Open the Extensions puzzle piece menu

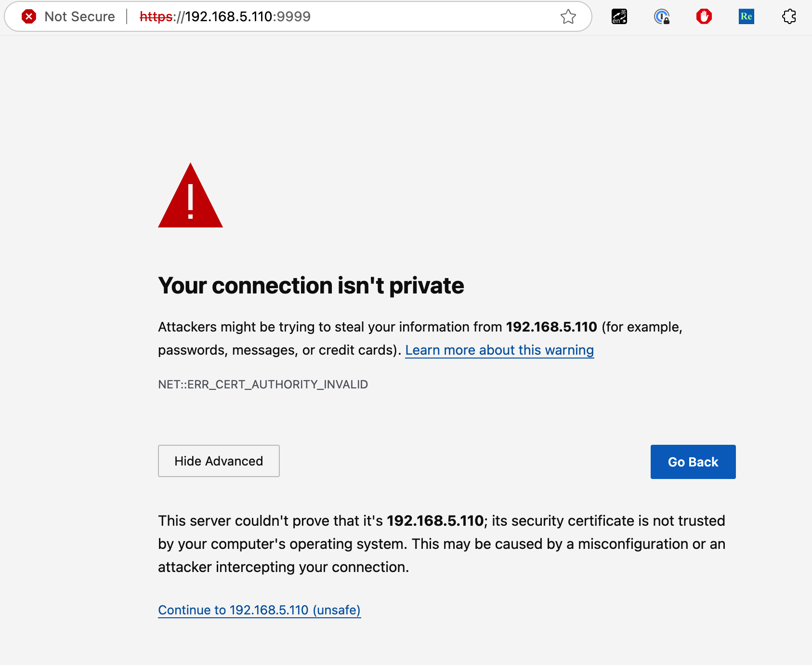(789, 16)
